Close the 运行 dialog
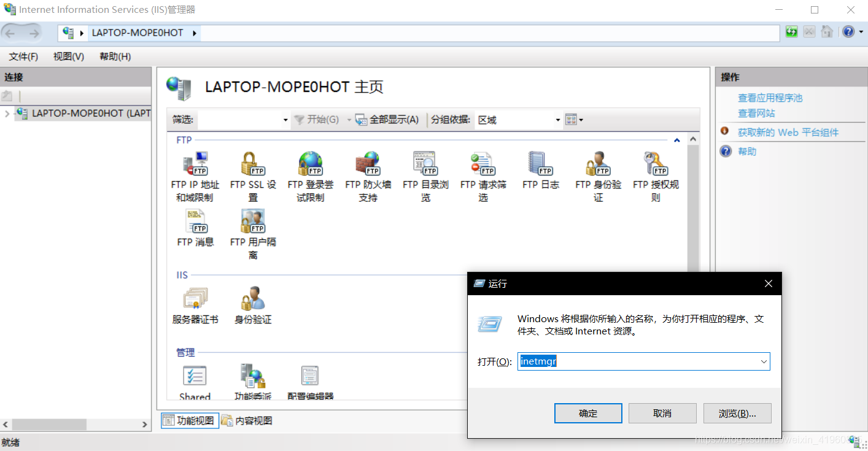Image resolution: width=868 pixels, height=451 pixels. click(768, 283)
